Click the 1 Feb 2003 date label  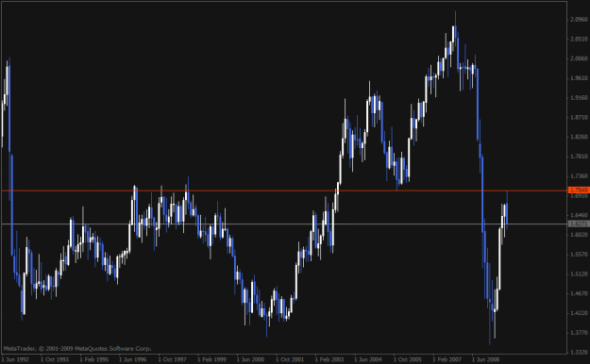click(x=329, y=359)
